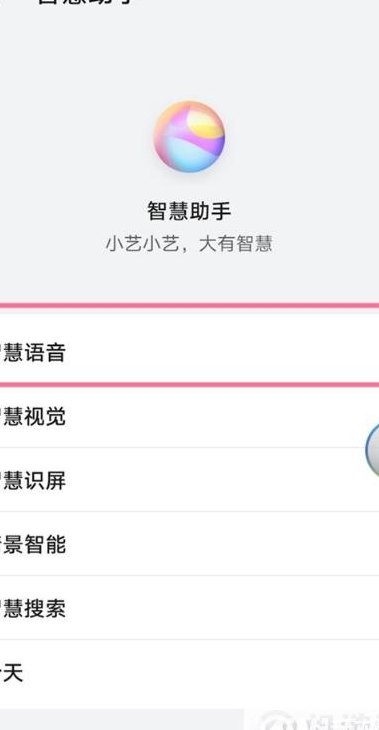This screenshot has width=379, height=730.
Task: Tap the slogan 小艺小艺，大有智慧
Action: coord(189,244)
